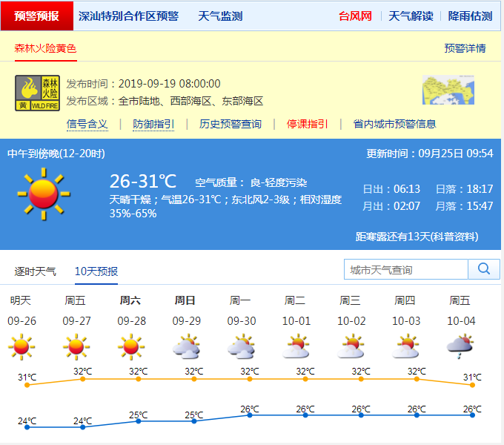
Task: Click the 09-26 sunny forecast icon
Action: [21, 346]
